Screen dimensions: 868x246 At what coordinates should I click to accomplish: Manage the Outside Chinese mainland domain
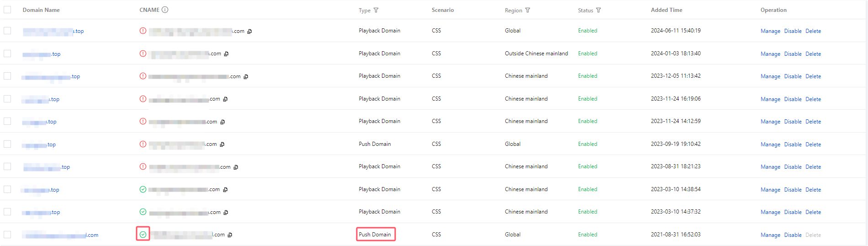770,54
